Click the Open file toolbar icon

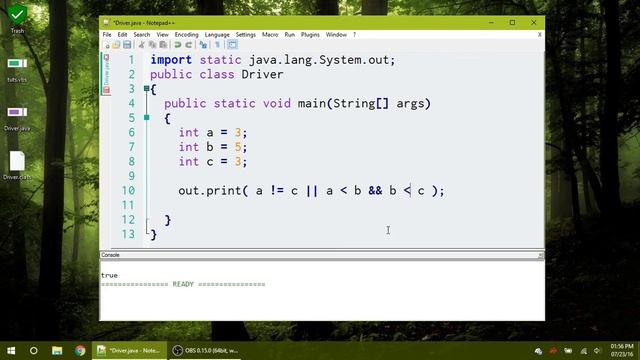click(116, 45)
